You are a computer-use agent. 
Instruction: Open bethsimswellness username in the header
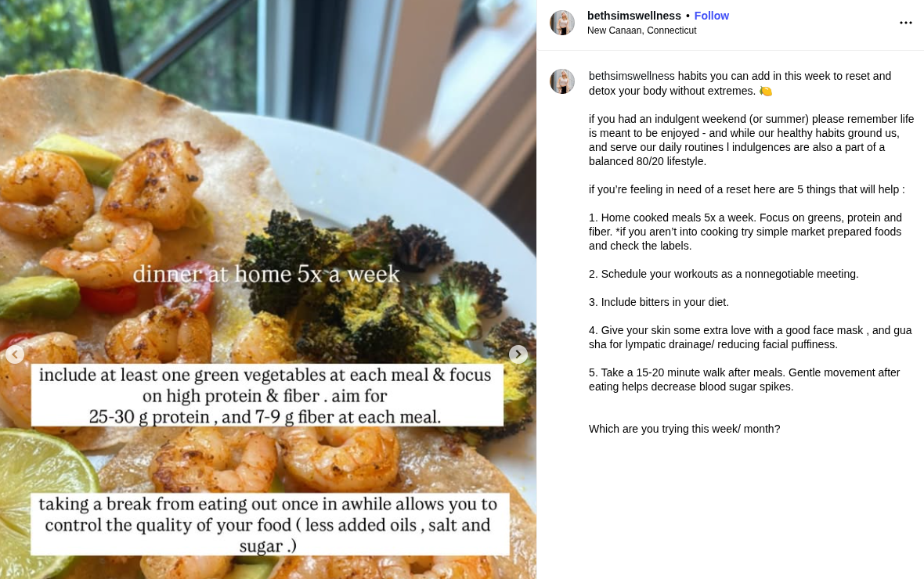pos(633,16)
